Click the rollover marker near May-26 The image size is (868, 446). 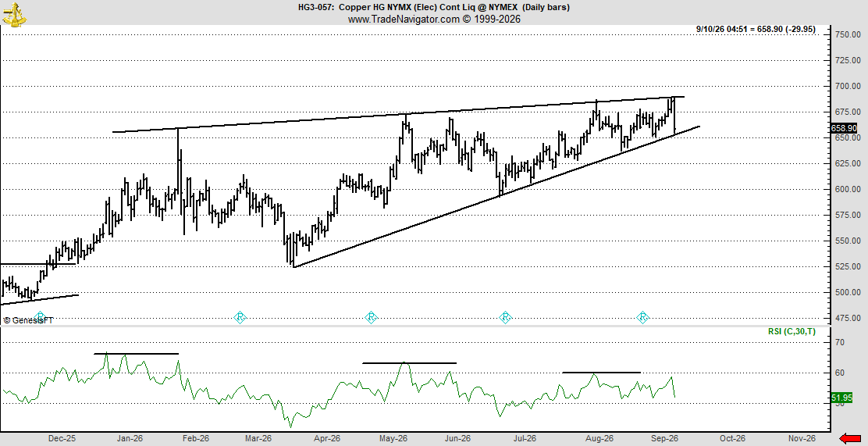371,318
